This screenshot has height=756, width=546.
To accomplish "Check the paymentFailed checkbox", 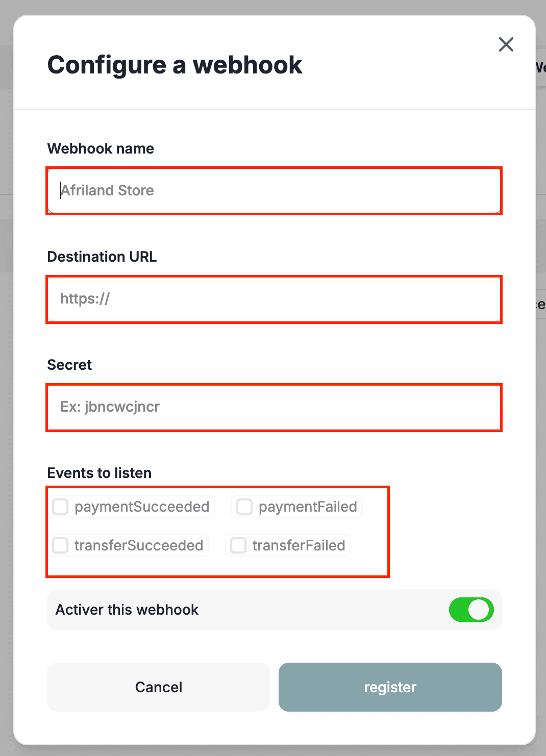I will tap(244, 507).
